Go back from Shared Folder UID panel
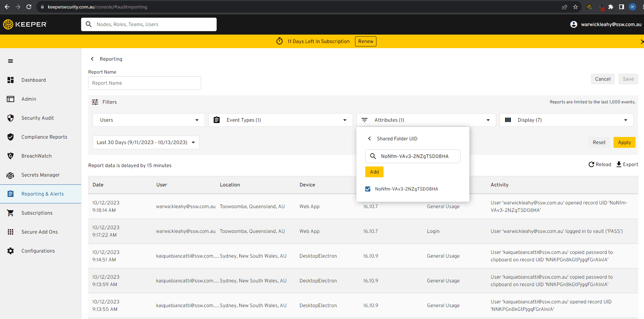The height and width of the screenshot is (319, 644). pyautogui.click(x=370, y=139)
